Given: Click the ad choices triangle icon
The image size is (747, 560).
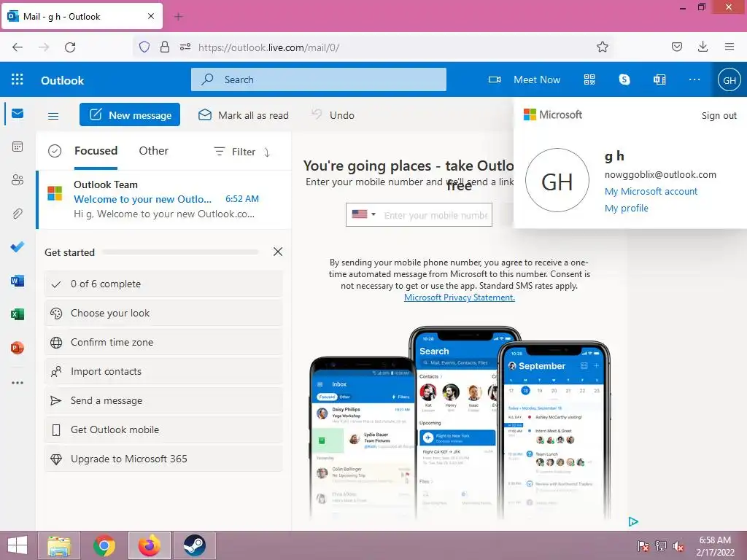Looking at the screenshot, I should (633, 522).
